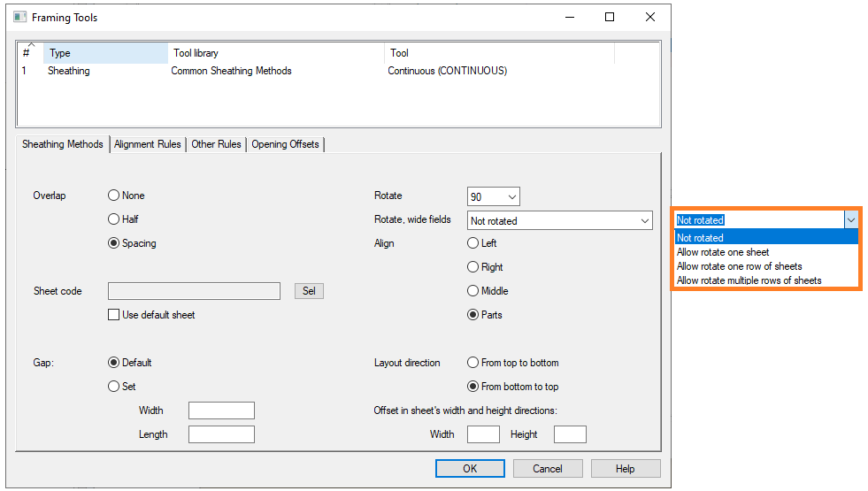Select the Set gap radio button
The image size is (868, 491).
pos(113,387)
